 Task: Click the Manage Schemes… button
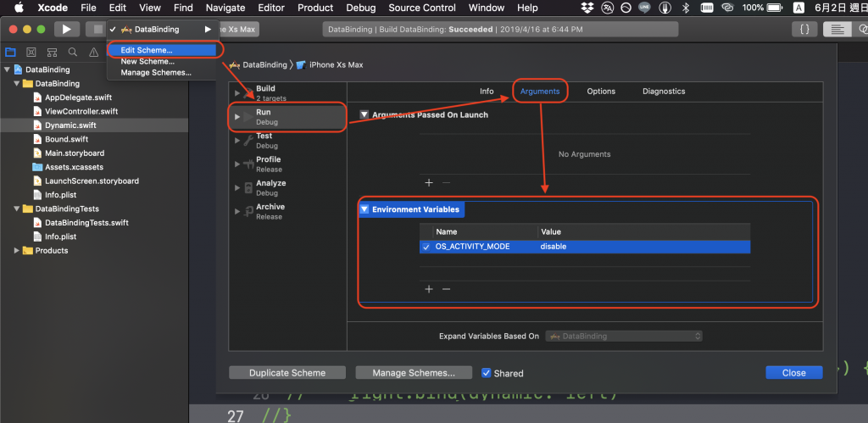(x=414, y=373)
